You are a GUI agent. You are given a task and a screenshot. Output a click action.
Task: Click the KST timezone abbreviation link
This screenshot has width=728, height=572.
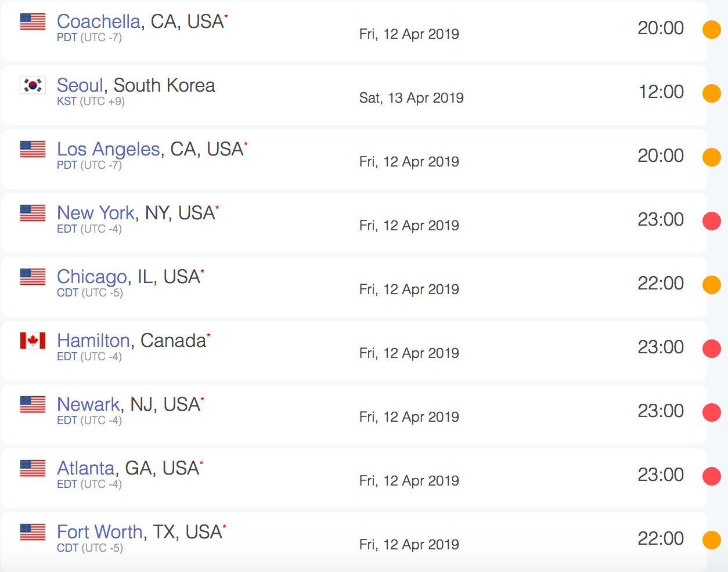[67, 102]
